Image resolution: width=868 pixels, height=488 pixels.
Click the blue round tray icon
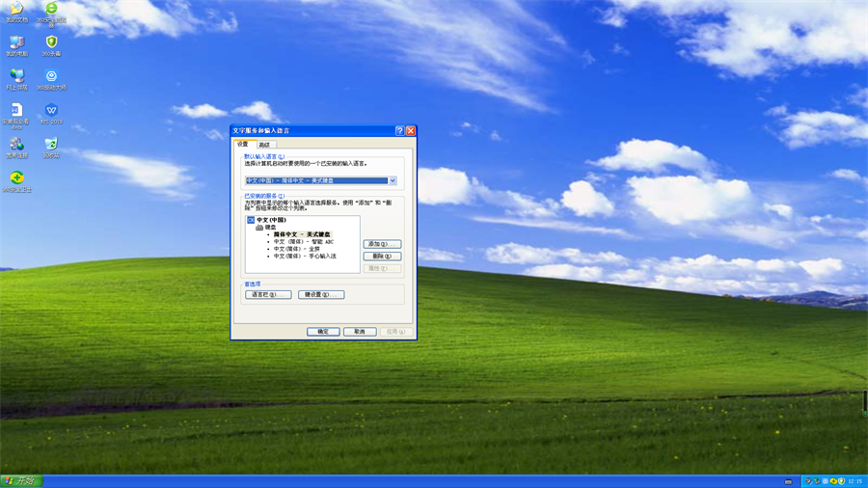tap(826, 481)
